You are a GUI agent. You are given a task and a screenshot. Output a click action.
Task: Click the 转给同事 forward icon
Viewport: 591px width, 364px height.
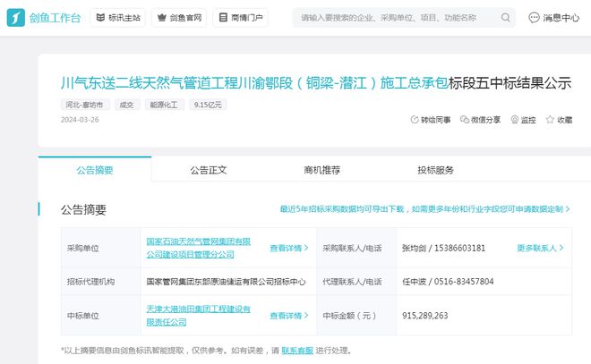click(x=415, y=120)
